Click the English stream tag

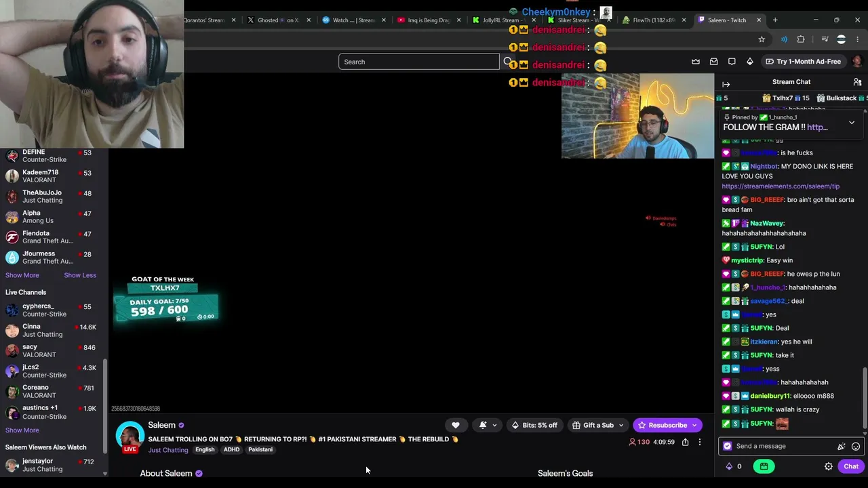(x=205, y=450)
